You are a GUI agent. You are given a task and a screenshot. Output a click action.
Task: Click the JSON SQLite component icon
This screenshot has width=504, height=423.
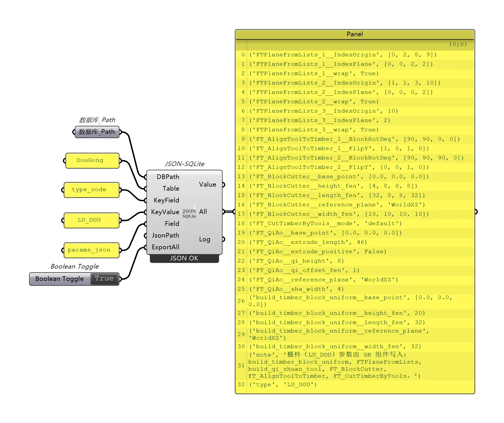click(x=189, y=213)
